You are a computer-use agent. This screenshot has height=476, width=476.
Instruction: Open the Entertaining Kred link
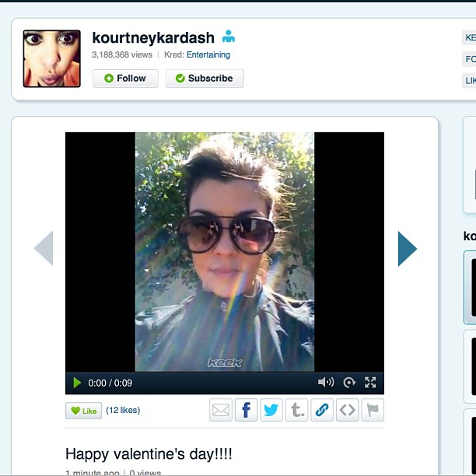(208, 54)
